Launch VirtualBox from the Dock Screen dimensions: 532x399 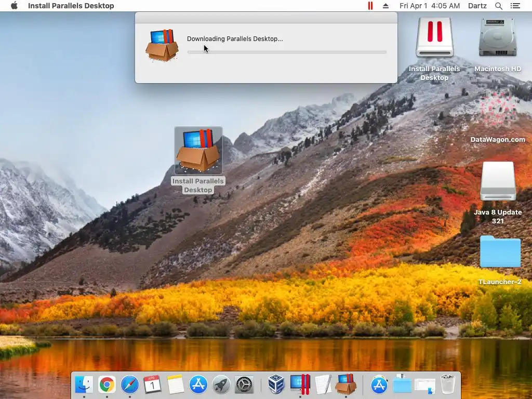pos(276,384)
